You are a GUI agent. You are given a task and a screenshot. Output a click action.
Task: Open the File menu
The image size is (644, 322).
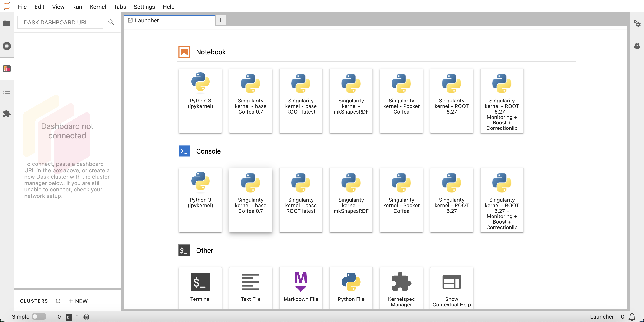pos(22,7)
